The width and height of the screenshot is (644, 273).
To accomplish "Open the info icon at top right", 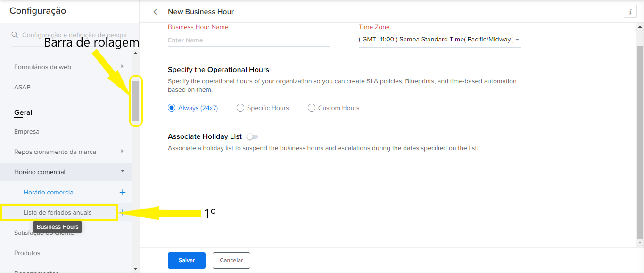I will click(x=630, y=12).
